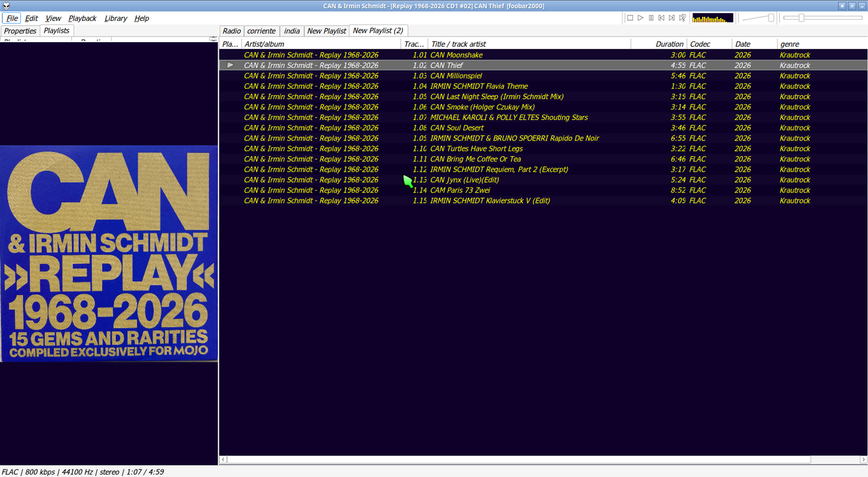This screenshot has width=868, height=477.
Task: Click the horizontal scrollbar right arrow
Action: pos(863,459)
